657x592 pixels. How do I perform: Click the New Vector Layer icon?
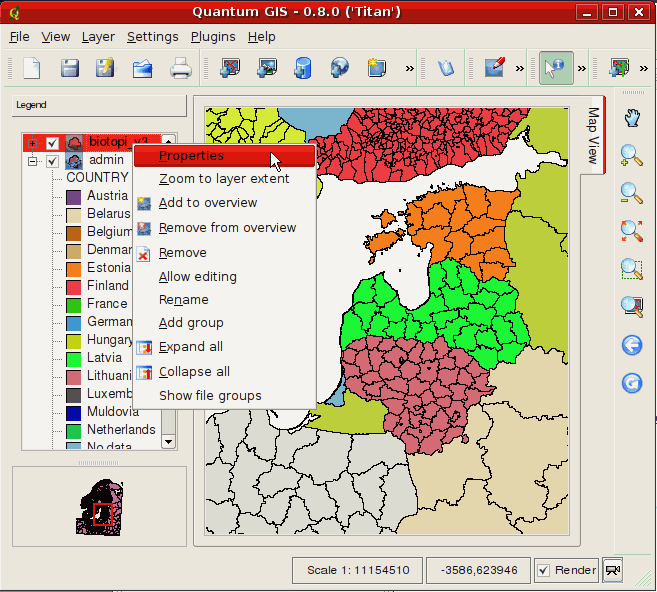(376, 68)
